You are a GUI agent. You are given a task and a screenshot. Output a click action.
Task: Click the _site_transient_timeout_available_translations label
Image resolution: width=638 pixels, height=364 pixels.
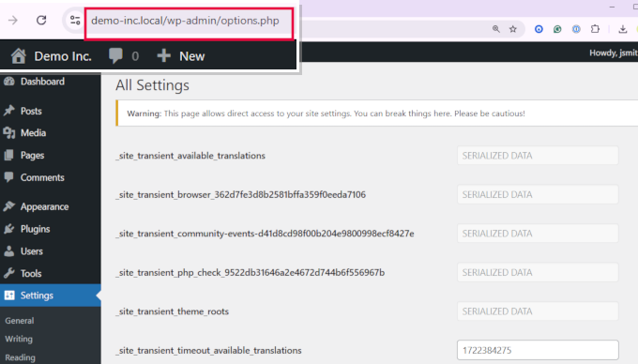click(208, 350)
